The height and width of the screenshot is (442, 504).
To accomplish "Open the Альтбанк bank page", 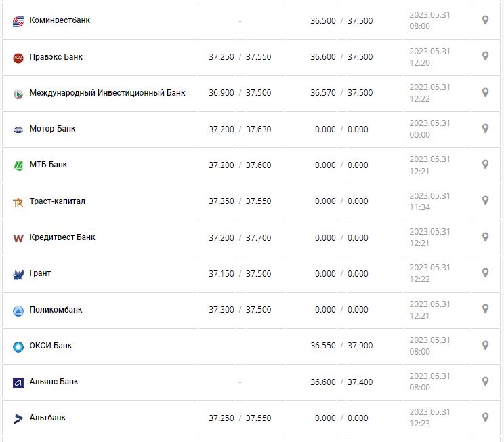I will pos(47,418).
